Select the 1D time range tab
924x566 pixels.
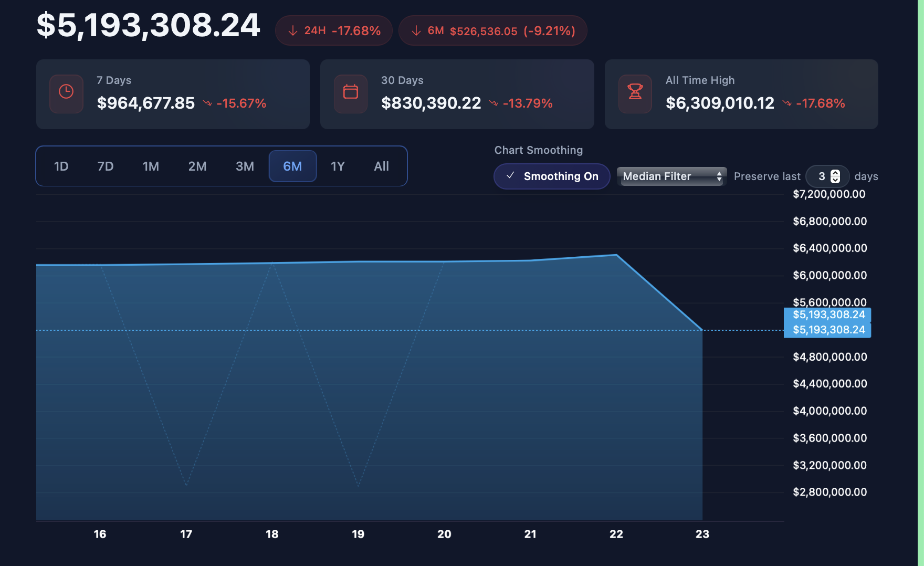61,166
